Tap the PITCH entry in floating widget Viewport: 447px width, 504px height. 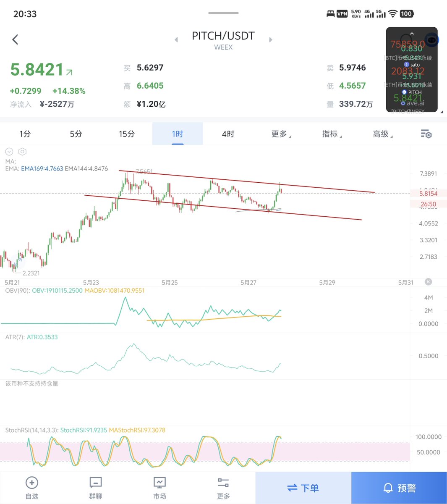412,92
